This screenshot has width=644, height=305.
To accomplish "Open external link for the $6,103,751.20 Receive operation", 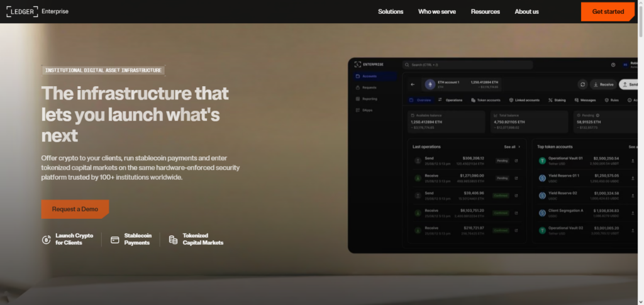I will coord(516,213).
